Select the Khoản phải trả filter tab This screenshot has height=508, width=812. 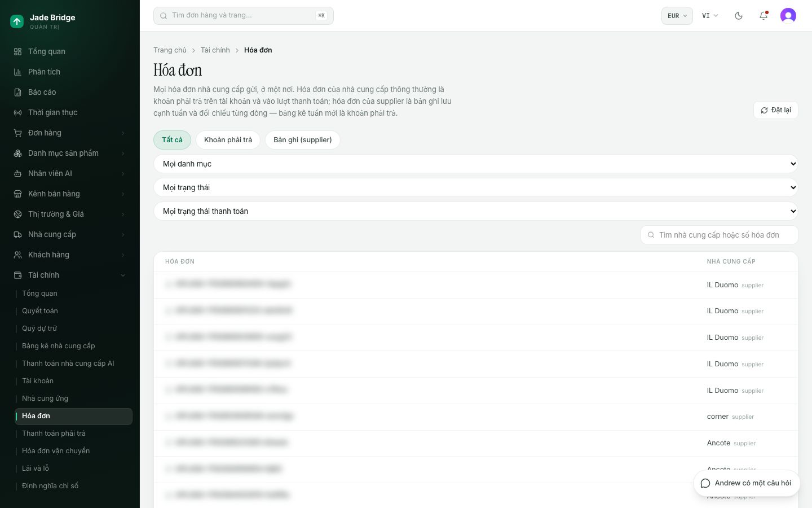pyautogui.click(x=228, y=140)
